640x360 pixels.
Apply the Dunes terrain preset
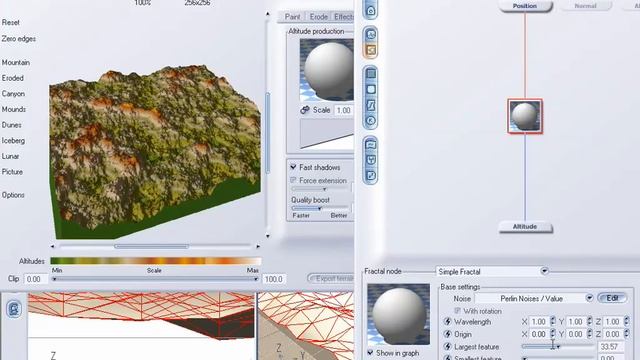coord(11,125)
